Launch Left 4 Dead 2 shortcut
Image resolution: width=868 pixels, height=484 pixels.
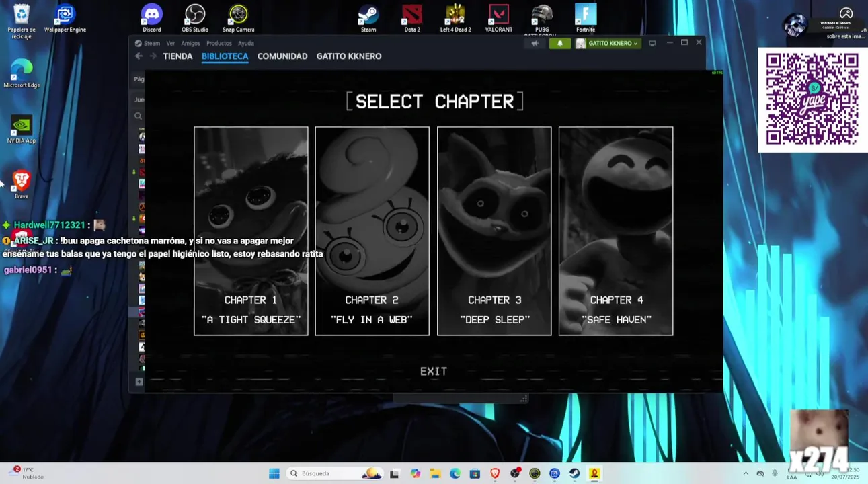coord(455,18)
